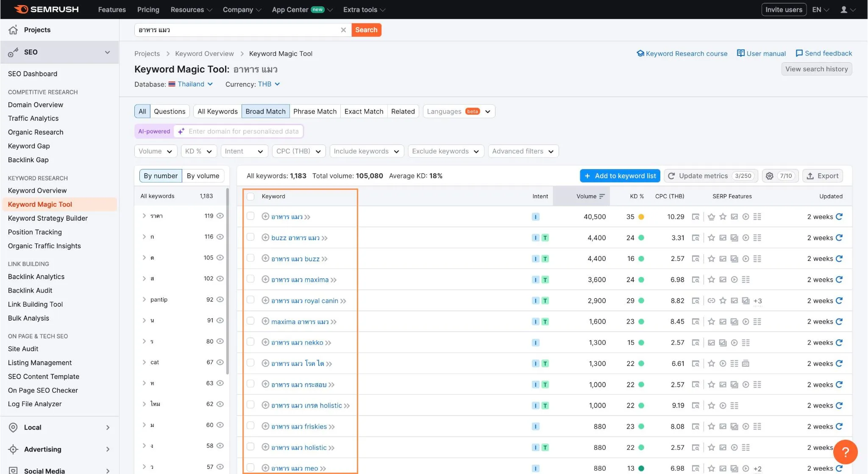This screenshot has height=474, width=868.
Task: Click the Semrush logo
Action: [46, 9]
